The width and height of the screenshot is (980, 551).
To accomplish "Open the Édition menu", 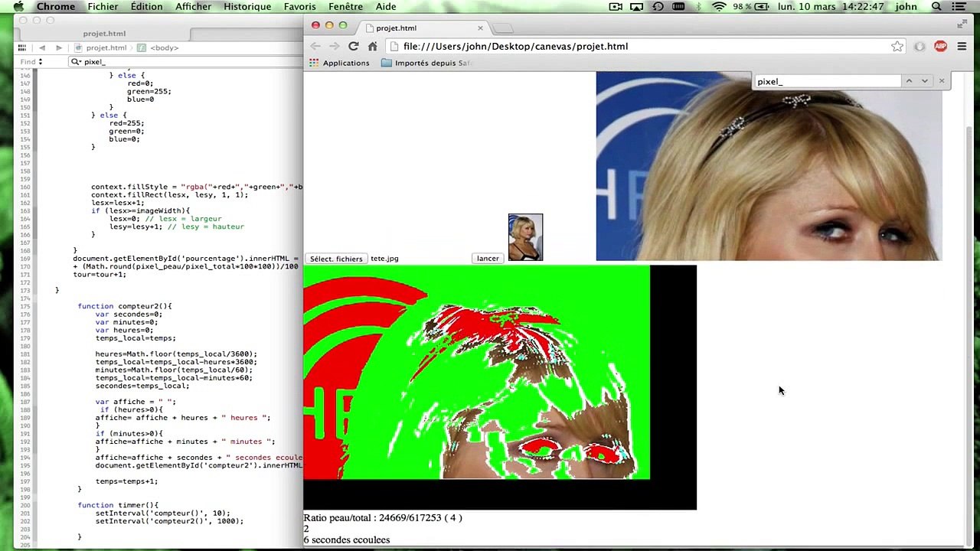I will pos(146,7).
